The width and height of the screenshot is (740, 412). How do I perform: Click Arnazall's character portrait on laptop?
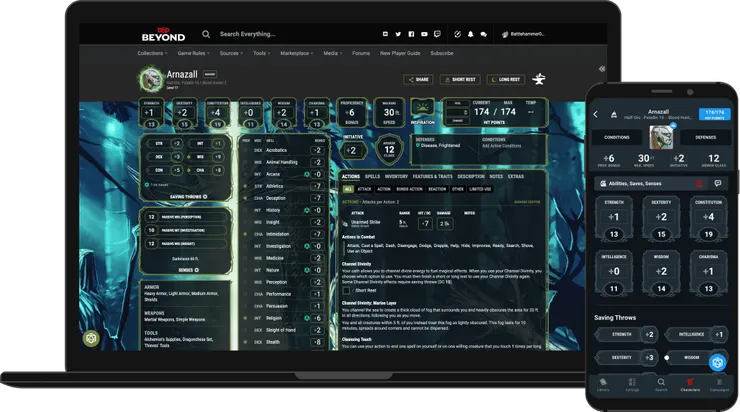[x=151, y=79]
